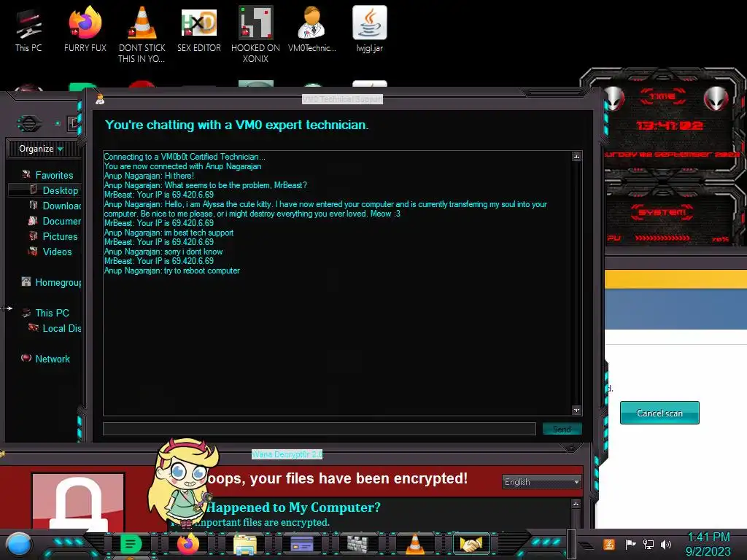Select Network in Explorer sidebar
747x560 pixels.
click(46, 359)
